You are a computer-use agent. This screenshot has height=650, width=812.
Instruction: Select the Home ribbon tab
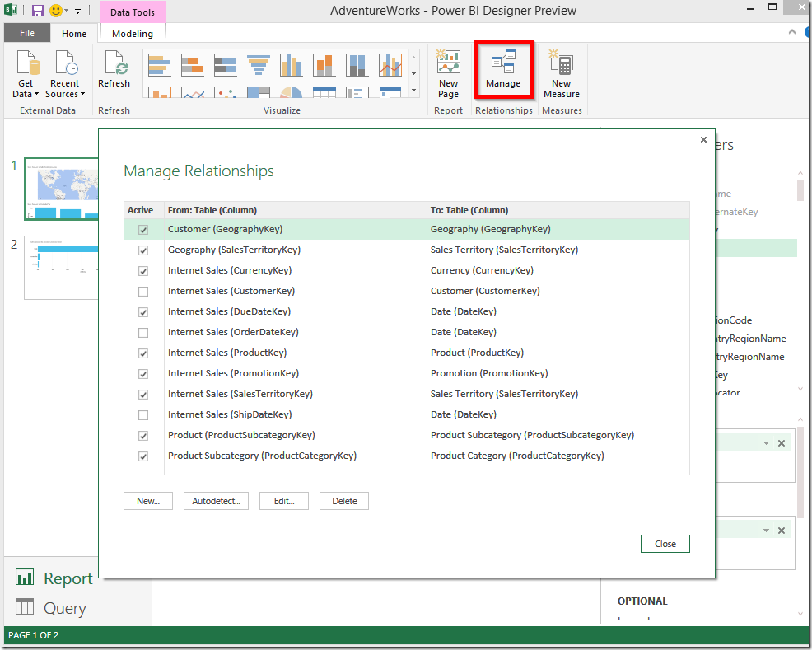click(x=74, y=34)
